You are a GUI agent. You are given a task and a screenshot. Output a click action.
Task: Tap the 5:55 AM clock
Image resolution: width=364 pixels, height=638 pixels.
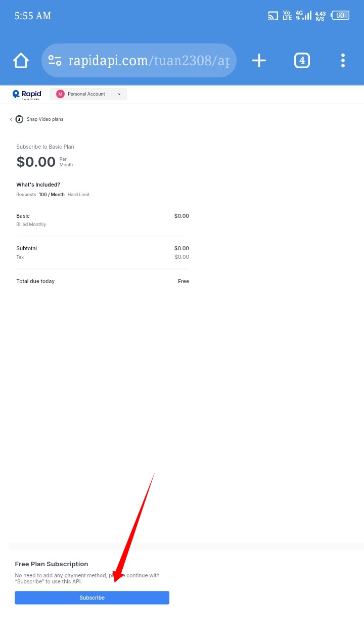pyautogui.click(x=33, y=16)
